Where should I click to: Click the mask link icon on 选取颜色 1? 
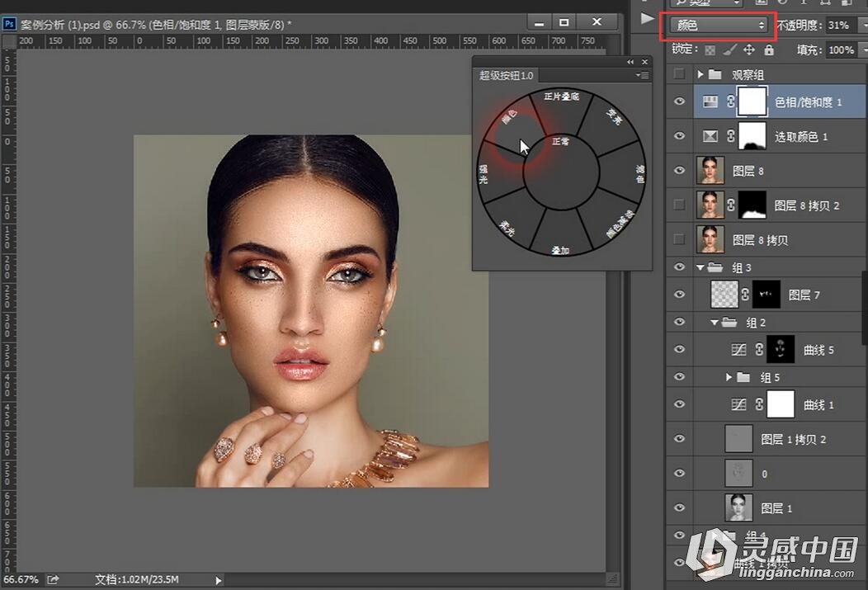pos(731,136)
